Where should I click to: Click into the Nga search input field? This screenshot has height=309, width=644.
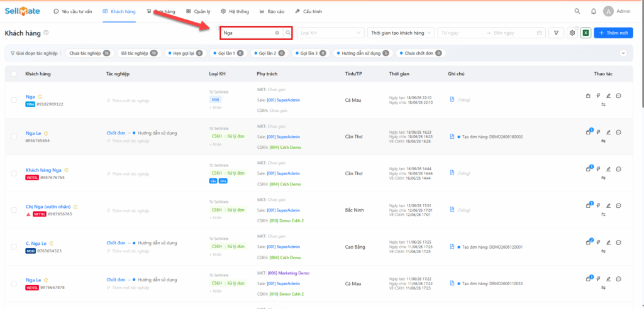pyautogui.click(x=248, y=33)
